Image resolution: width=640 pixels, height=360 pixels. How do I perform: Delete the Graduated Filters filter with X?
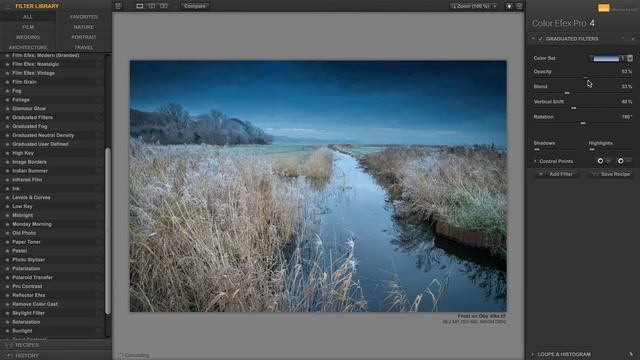tap(633, 39)
